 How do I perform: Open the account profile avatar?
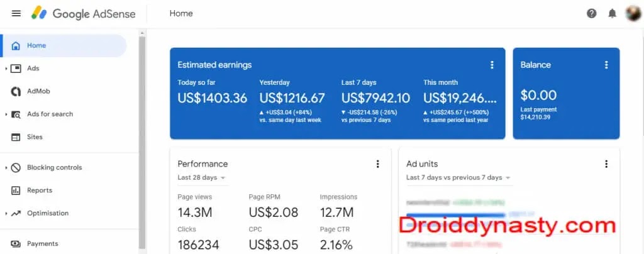coord(633,14)
